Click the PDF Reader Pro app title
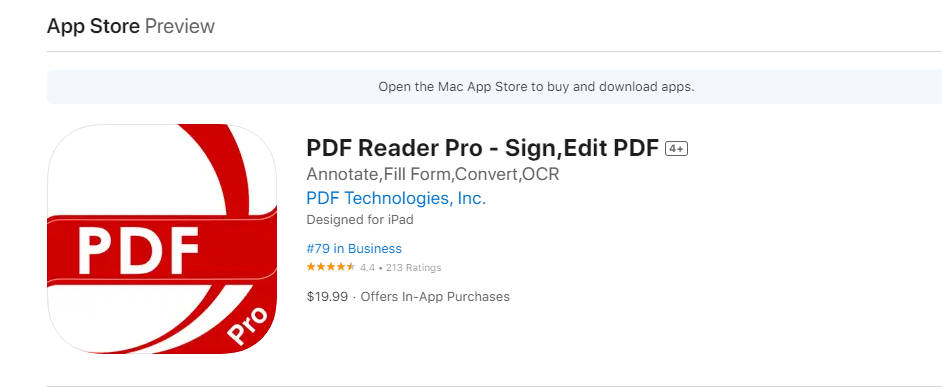The width and height of the screenshot is (942, 387). point(483,148)
